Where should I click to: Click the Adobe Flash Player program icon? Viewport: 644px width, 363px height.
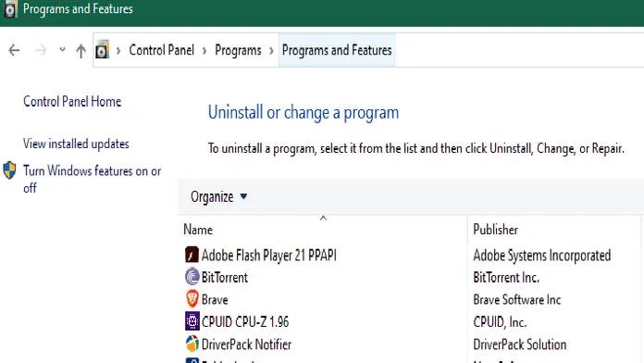(x=192, y=255)
